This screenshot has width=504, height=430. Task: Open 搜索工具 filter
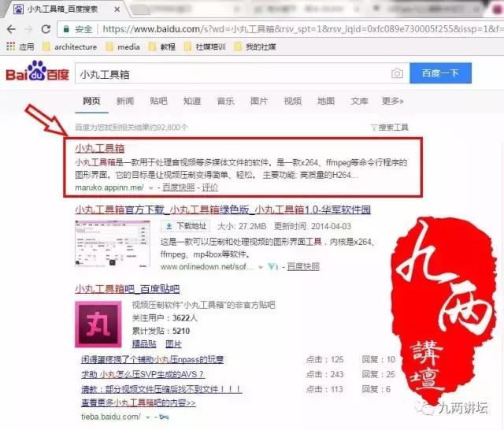[390, 128]
